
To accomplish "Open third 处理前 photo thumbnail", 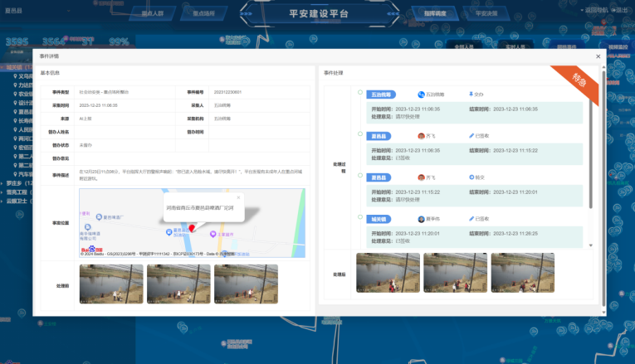I will (x=246, y=284).
